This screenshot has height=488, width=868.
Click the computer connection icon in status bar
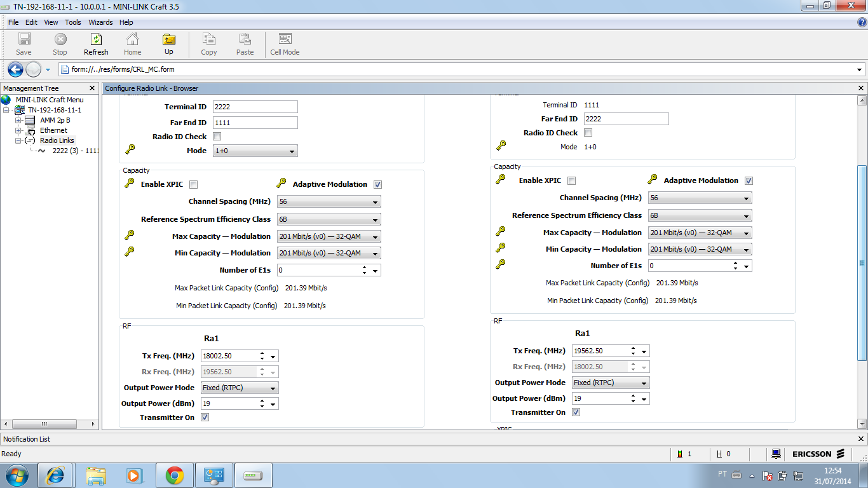[x=776, y=454]
